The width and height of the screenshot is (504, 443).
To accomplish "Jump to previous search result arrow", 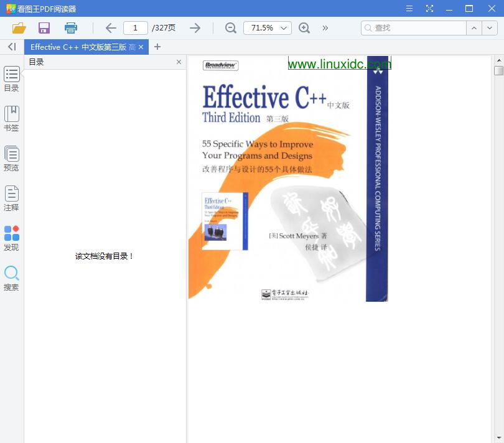I will [474, 28].
